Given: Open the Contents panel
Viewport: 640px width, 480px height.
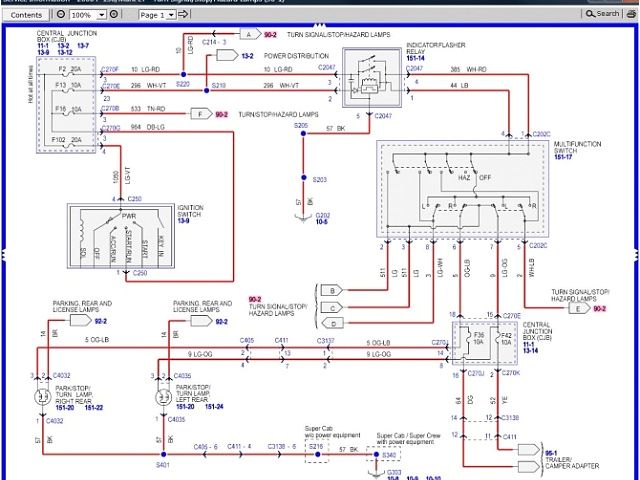Looking at the screenshot, I should pos(26,15).
